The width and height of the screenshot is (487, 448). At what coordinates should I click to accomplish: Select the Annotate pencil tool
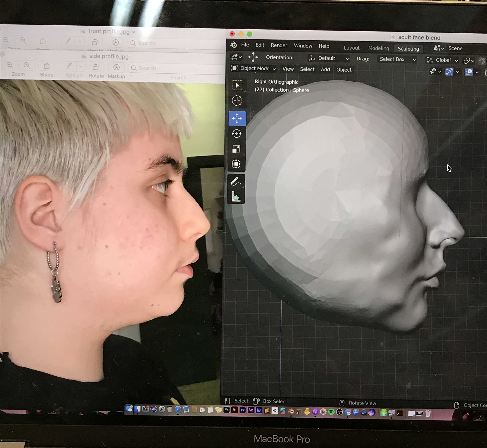(236, 182)
